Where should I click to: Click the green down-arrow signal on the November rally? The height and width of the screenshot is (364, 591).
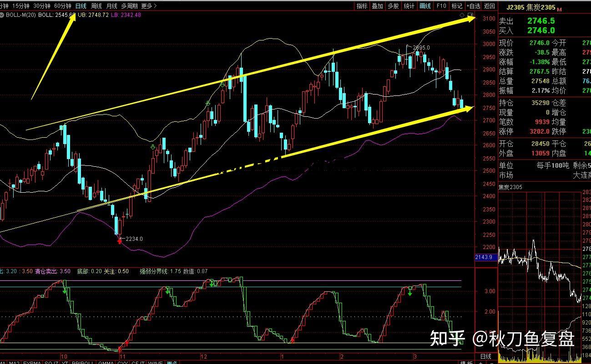click(153, 147)
